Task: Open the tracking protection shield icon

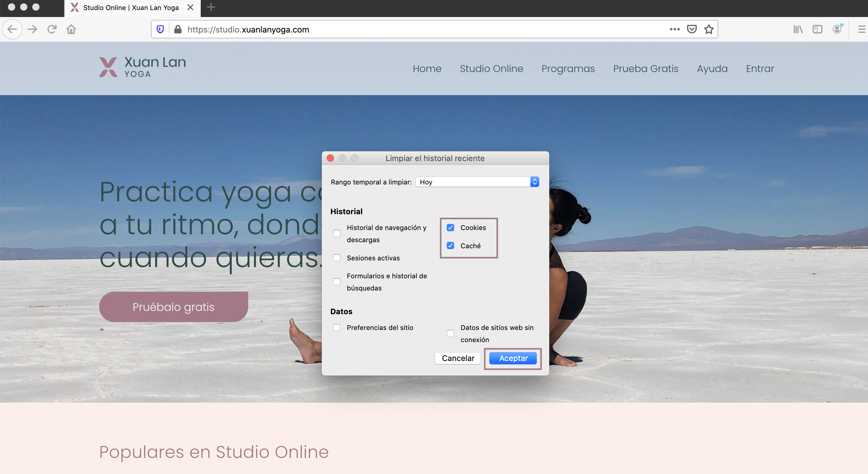Action: coord(160,29)
